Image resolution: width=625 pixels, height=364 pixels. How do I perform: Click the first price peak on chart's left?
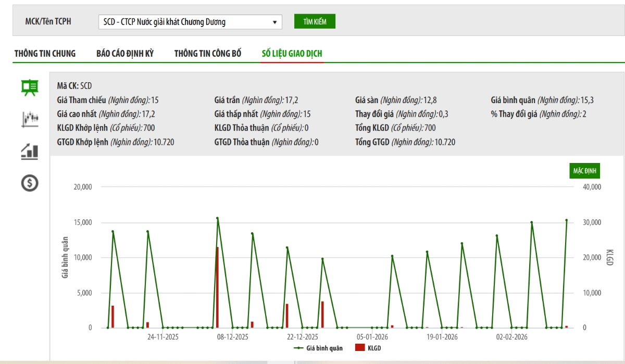point(113,232)
